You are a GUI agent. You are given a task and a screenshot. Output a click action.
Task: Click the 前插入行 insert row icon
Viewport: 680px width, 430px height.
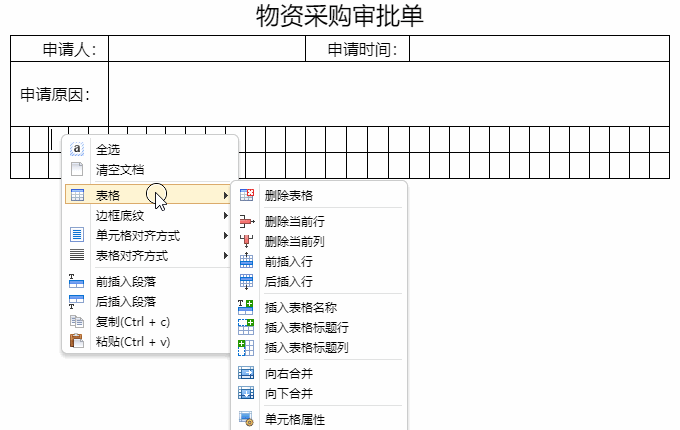[x=247, y=261]
